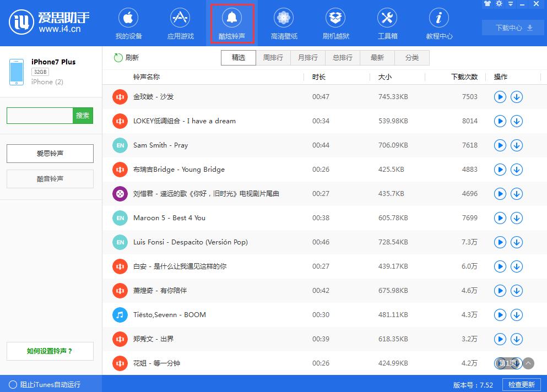547x392 pixels.
Task: Click the 检查更新 update check button
Action: [521, 385]
